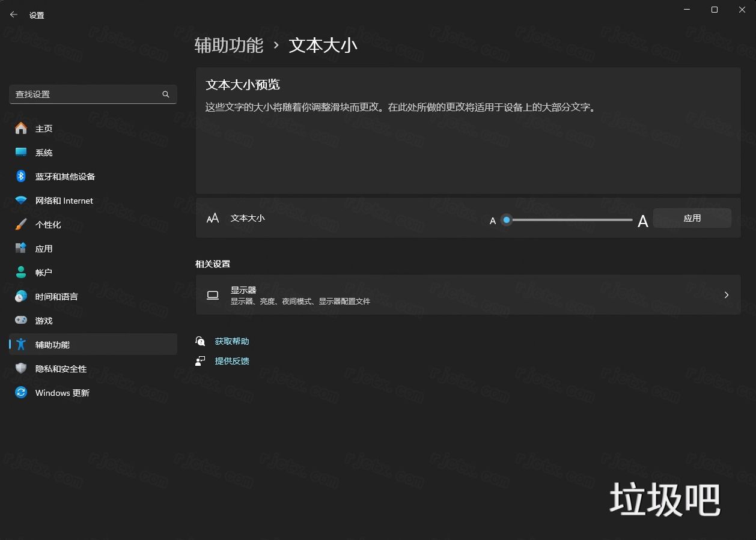The height and width of the screenshot is (540, 756).
Task: Open the 主页 (Home) section
Action: (43, 128)
